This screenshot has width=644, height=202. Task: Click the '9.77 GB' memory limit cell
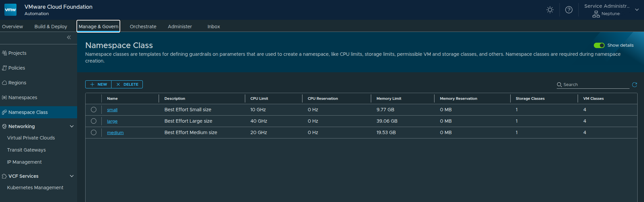385,110
